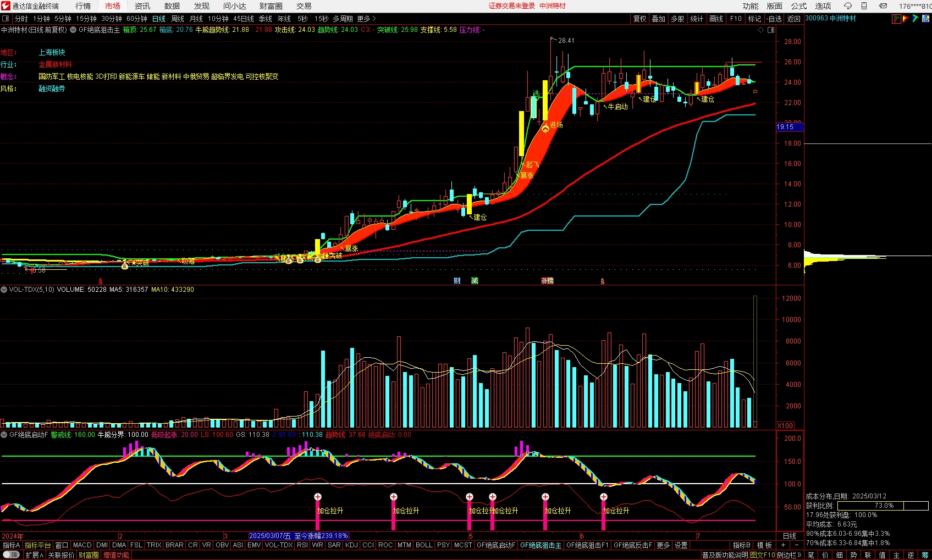
Task: Click the 逆 icon in bottom right bar
Action: point(911,555)
